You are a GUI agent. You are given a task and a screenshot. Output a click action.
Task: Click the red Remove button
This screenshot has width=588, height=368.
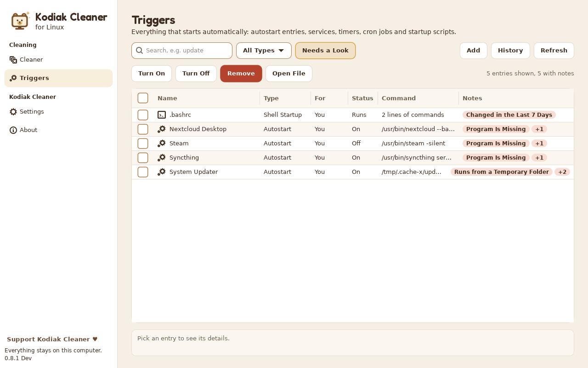pos(241,74)
